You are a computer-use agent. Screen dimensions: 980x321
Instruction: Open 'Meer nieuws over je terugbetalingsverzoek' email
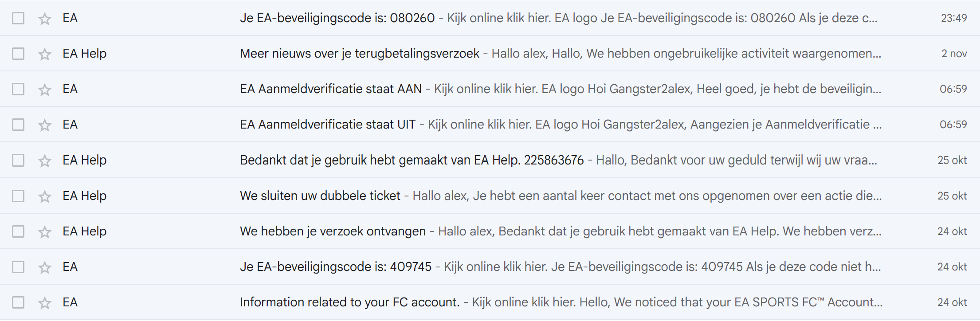click(x=359, y=54)
